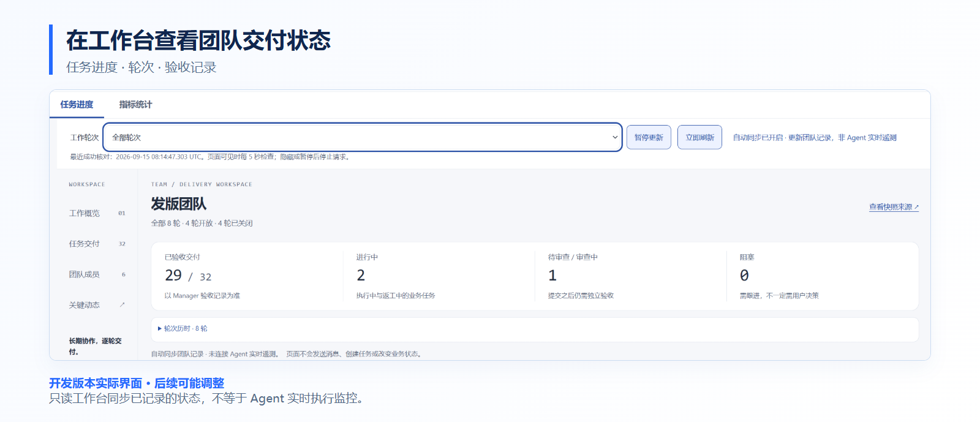Screen dimensions: 980x422
Task: Switch to the 任务进度 tab
Action: click(x=77, y=105)
